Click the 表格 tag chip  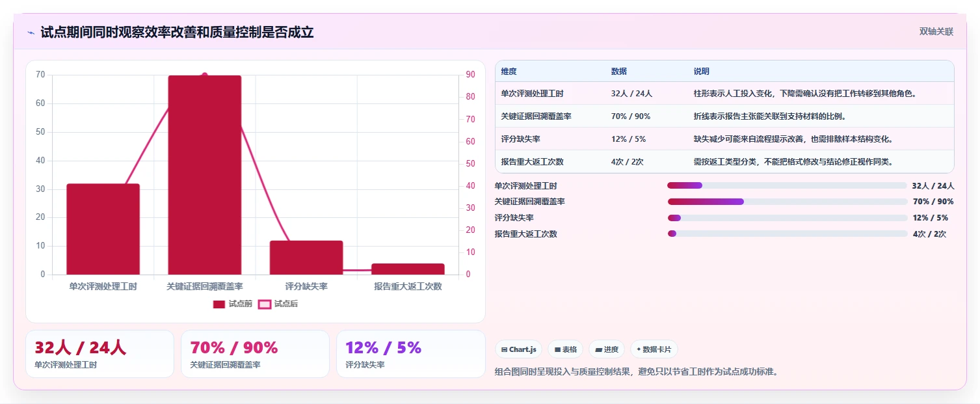[x=566, y=349]
